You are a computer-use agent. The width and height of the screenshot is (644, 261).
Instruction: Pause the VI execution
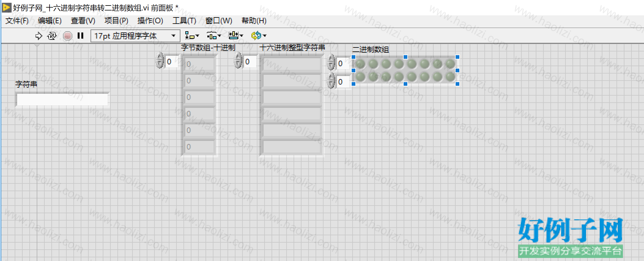[x=80, y=36]
